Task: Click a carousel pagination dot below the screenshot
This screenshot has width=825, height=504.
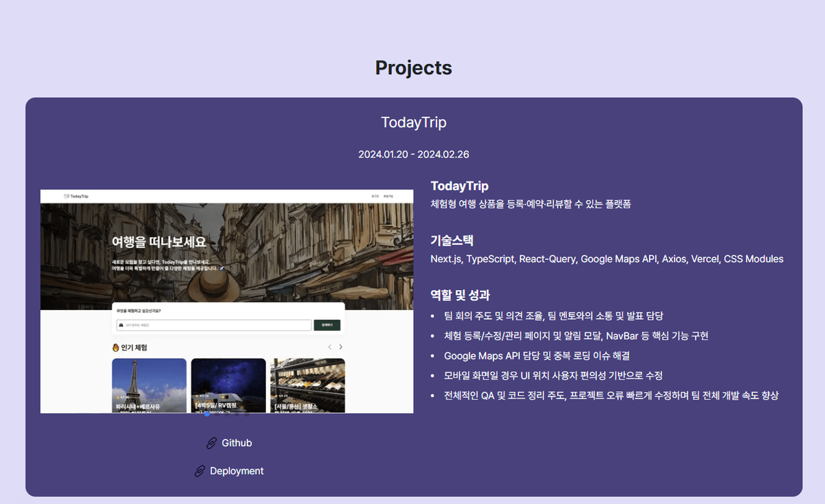Action: click(207, 414)
